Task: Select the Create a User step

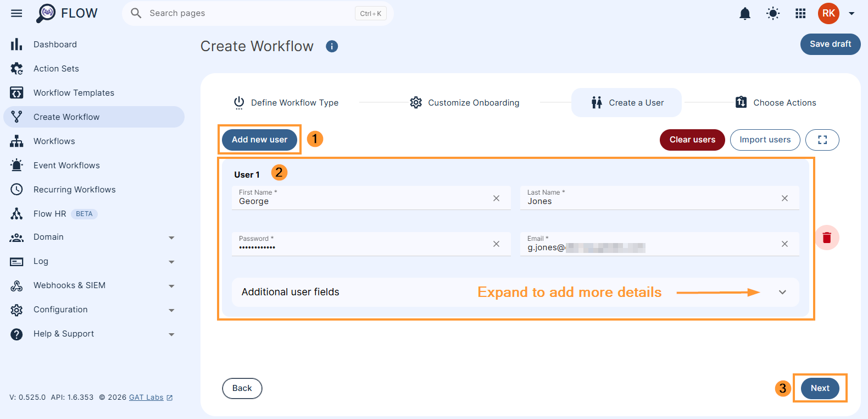Action: click(x=627, y=103)
